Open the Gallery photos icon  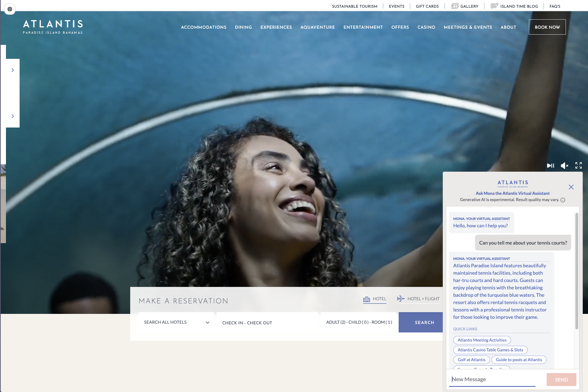(x=455, y=6)
